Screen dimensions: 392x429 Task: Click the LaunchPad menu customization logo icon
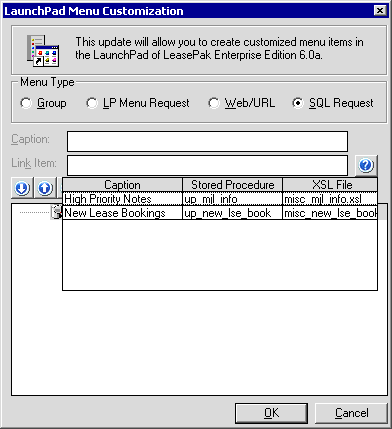[43, 50]
